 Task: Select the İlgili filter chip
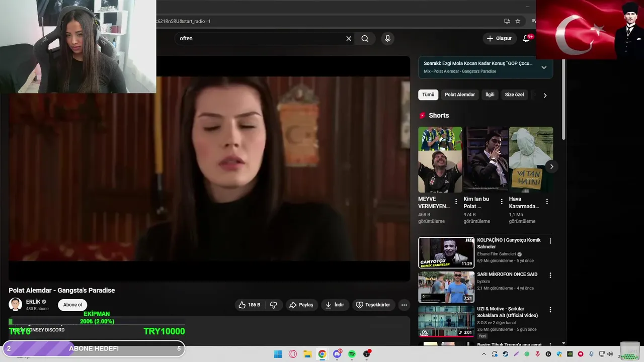click(490, 95)
